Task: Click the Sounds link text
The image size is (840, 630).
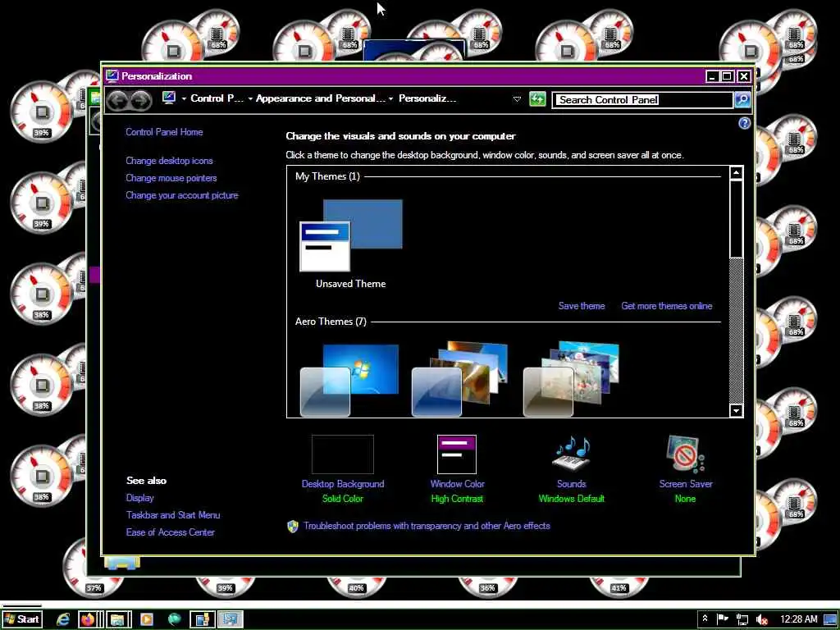Action: click(571, 484)
